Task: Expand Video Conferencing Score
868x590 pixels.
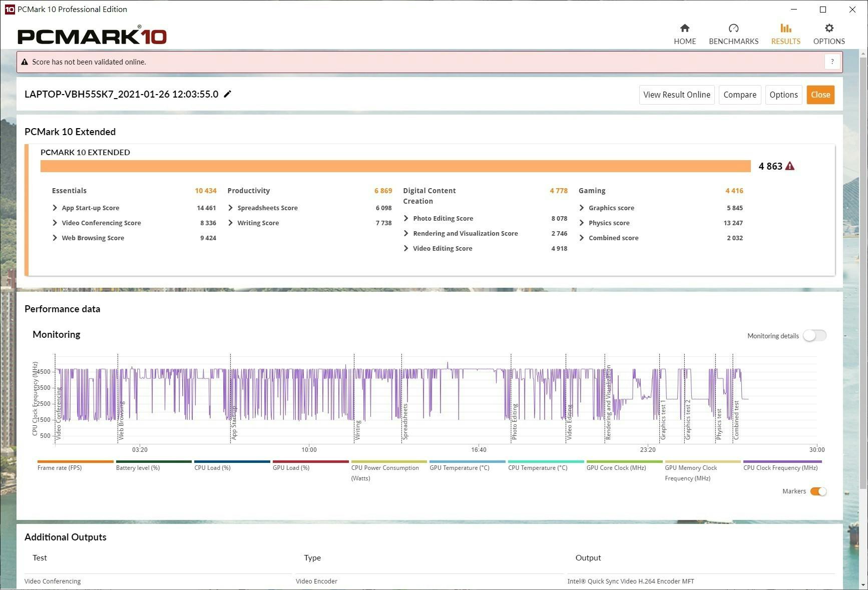Action: (x=55, y=223)
